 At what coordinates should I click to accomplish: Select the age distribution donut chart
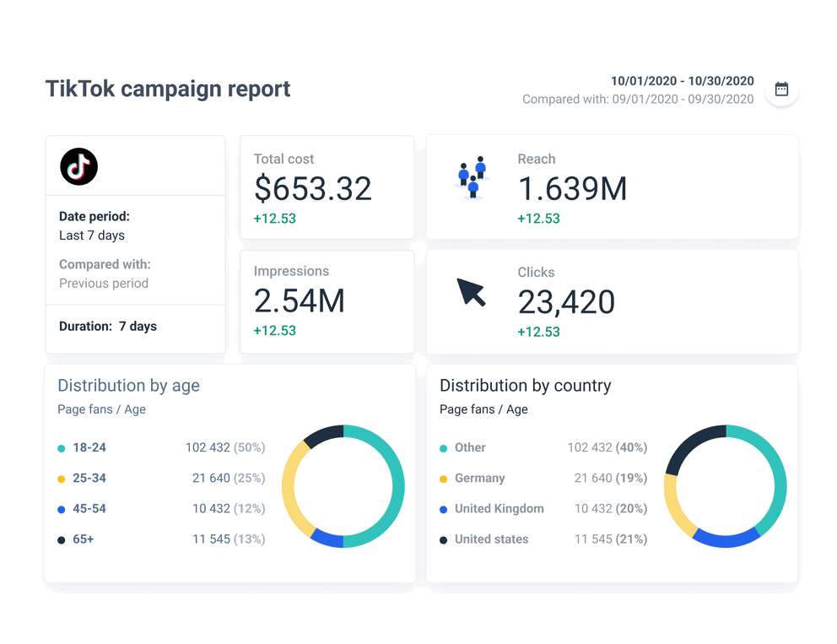tap(344, 487)
